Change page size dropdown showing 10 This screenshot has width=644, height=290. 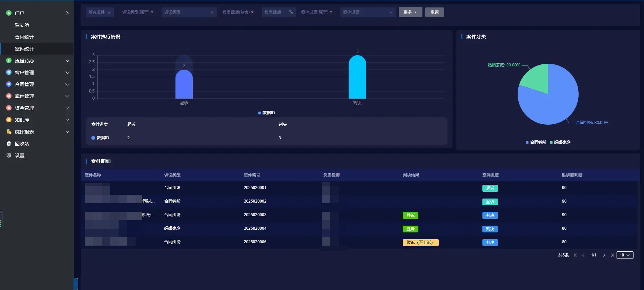pyautogui.click(x=625, y=255)
